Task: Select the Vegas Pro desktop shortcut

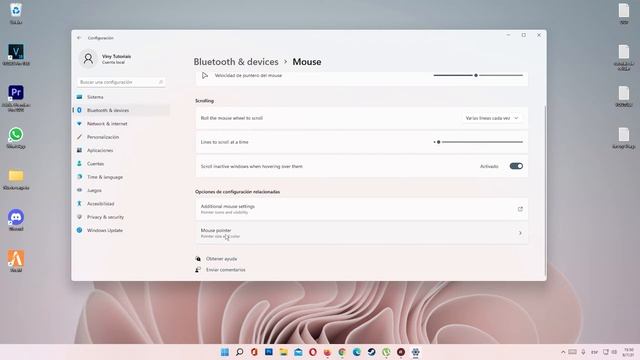Action: pyautogui.click(x=16, y=55)
